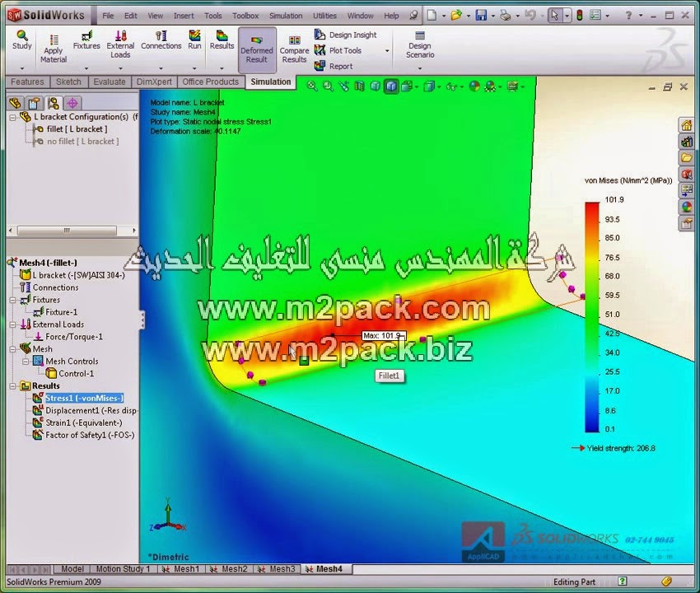Image resolution: width=700 pixels, height=593 pixels.
Task: Expand Plot Tools dropdown arrow
Action: click(387, 50)
